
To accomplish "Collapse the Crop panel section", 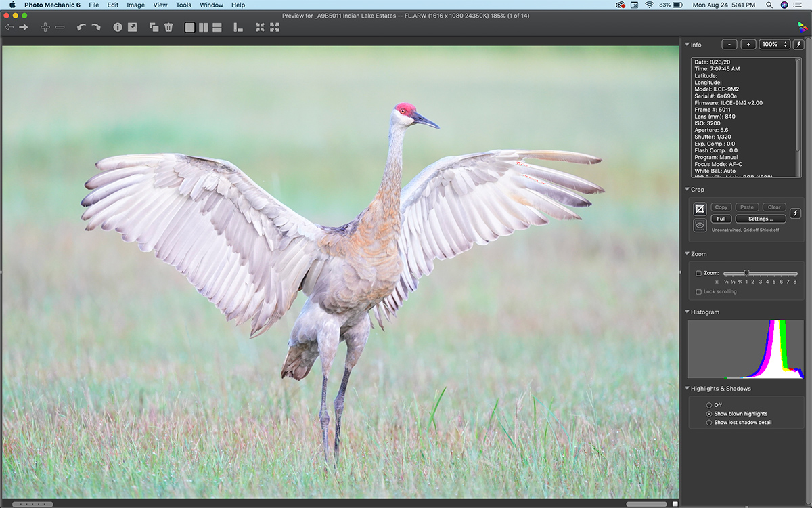I will (687, 190).
